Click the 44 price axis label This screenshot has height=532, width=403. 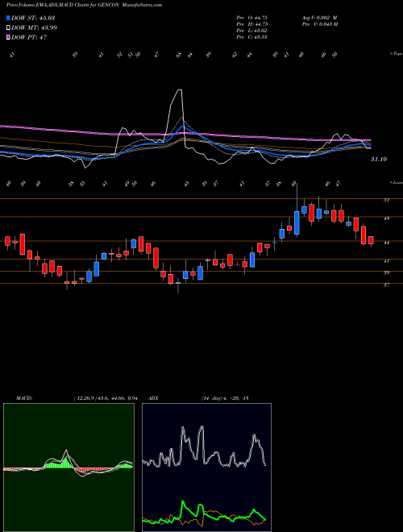click(x=386, y=243)
